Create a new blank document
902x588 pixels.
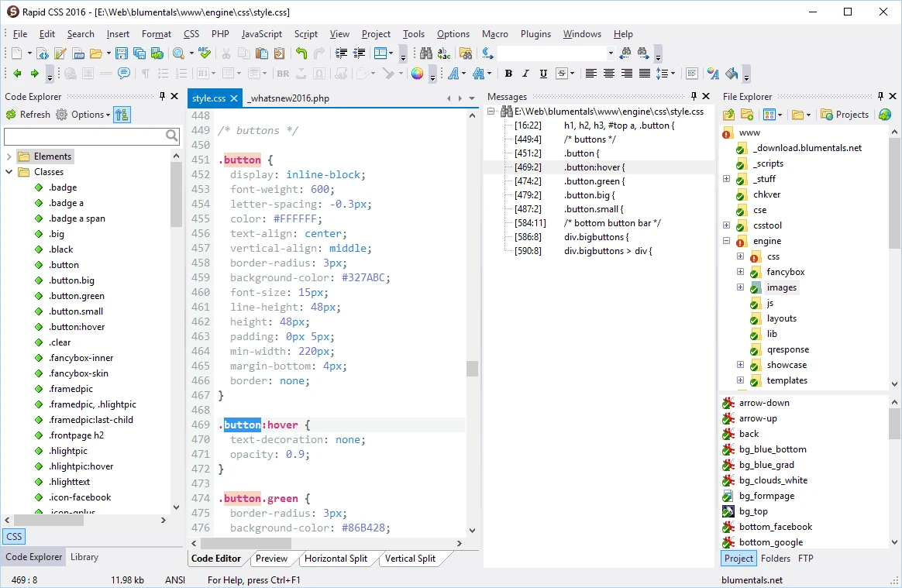(17, 53)
